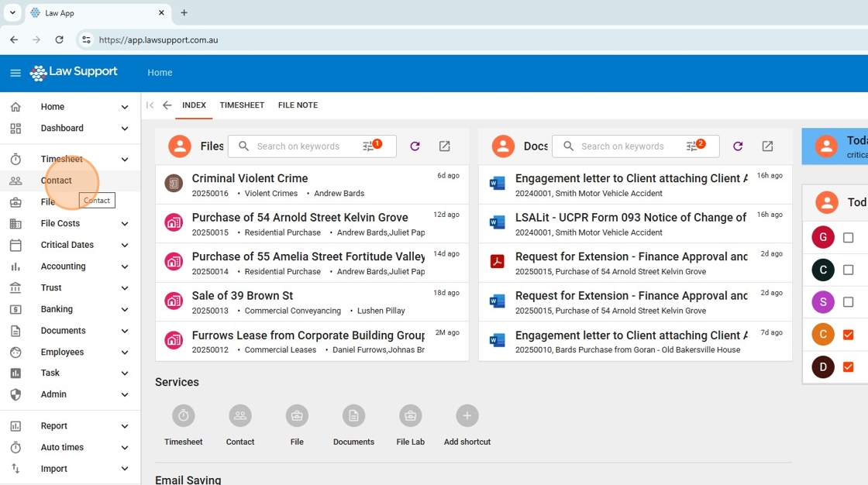Refresh the Files panel list
Image resolution: width=868 pixels, height=485 pixels.
[415, 146]
